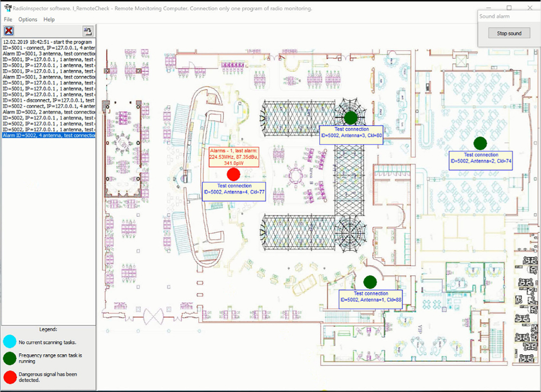
Task: Open the Help menu
Action: point(49,19)
